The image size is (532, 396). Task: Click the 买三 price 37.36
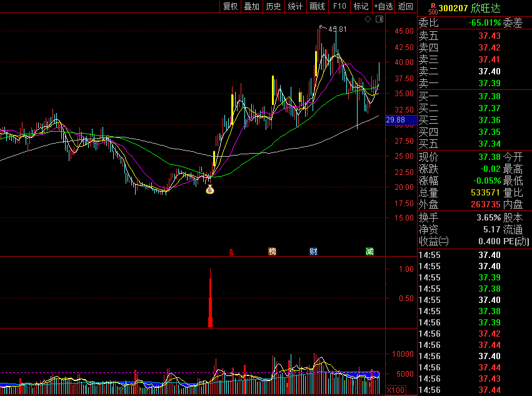[x=489, y=120]
